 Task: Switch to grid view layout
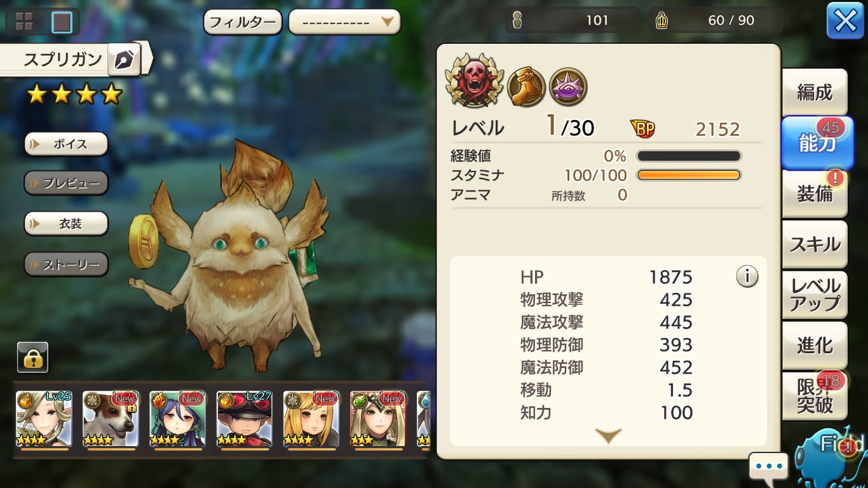tap(24, 22)
